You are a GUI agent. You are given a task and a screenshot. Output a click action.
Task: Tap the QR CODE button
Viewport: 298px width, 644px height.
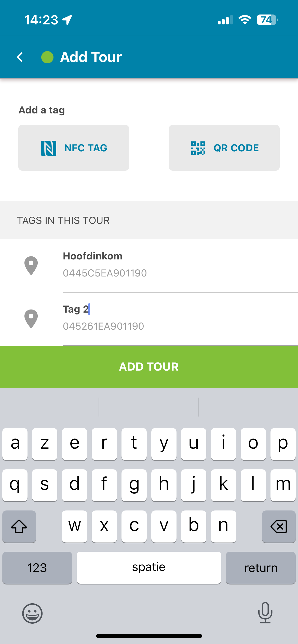(x=224, y=148)
